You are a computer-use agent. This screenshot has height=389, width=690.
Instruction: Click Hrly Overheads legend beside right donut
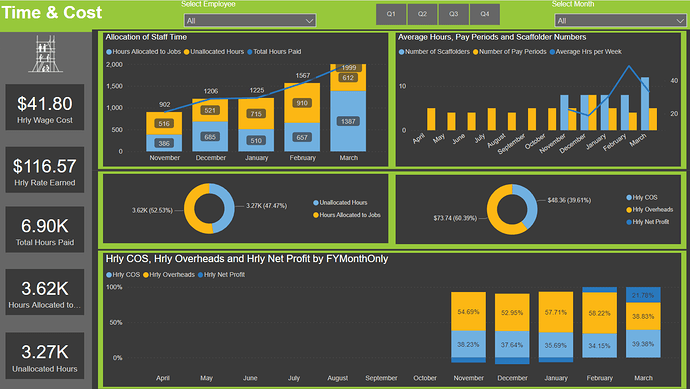[650, 209]
